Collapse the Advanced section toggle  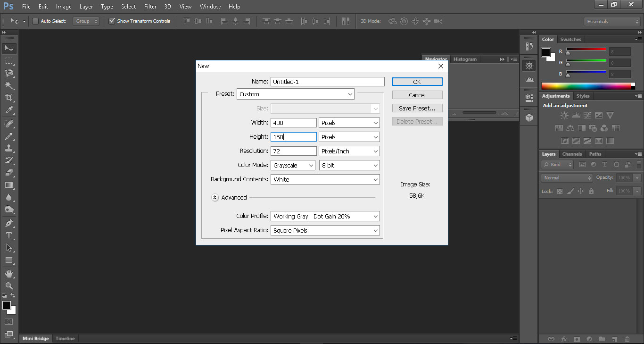(215, 198)
